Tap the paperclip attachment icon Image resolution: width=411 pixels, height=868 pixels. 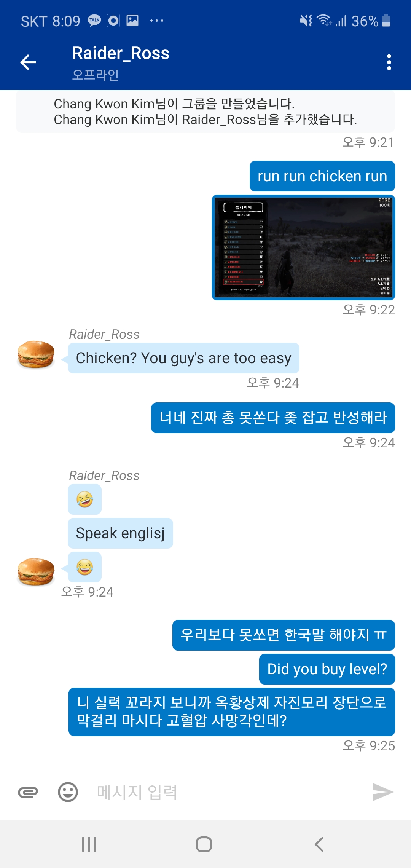28,792
